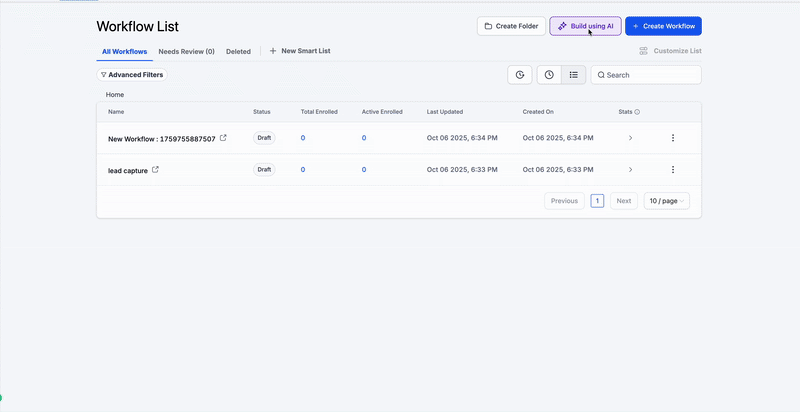Click the Create Workflow button
800x412 pixels.
click(663, 26)
